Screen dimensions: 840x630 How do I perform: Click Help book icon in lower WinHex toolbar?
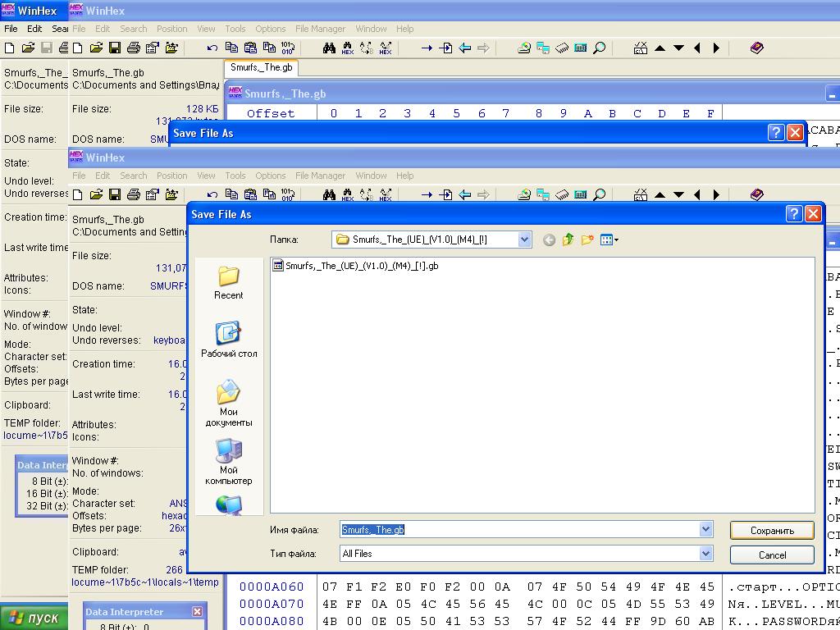pos(756,194)
